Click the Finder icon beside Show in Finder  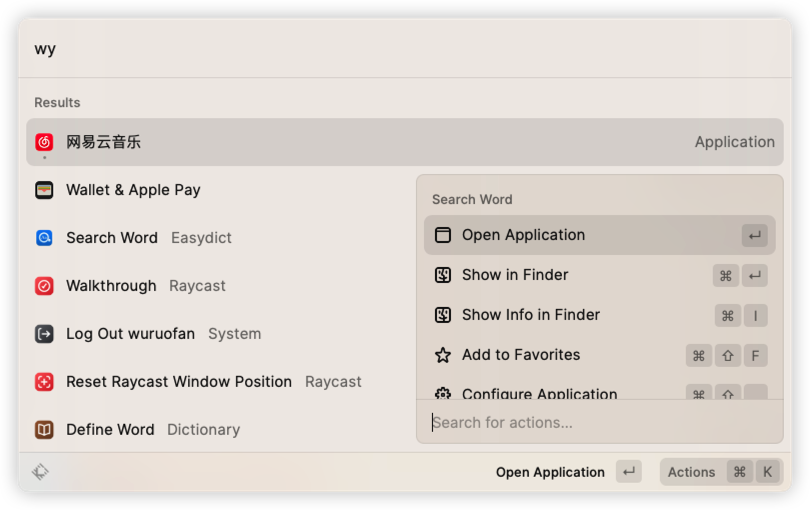tap(443, 275)
